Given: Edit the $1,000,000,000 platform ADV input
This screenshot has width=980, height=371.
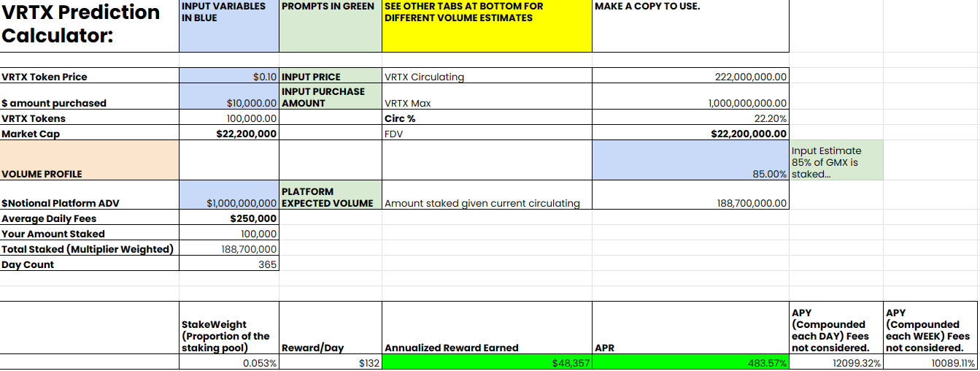Looking at the screenshot, I should coord(229,196).
